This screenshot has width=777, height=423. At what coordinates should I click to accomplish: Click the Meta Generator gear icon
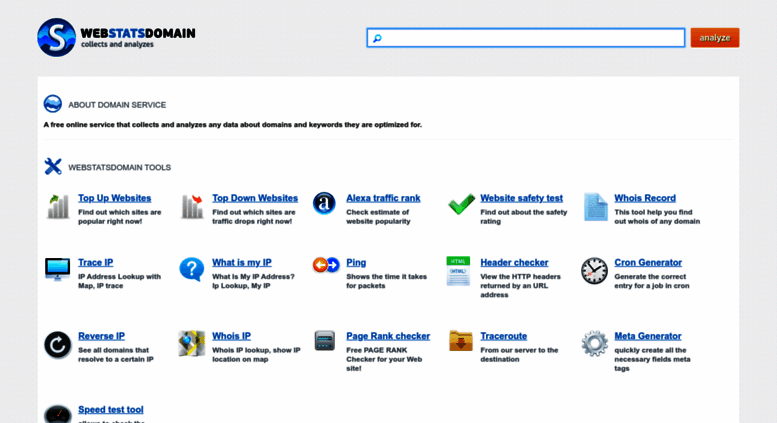click(x=595, y=344)
